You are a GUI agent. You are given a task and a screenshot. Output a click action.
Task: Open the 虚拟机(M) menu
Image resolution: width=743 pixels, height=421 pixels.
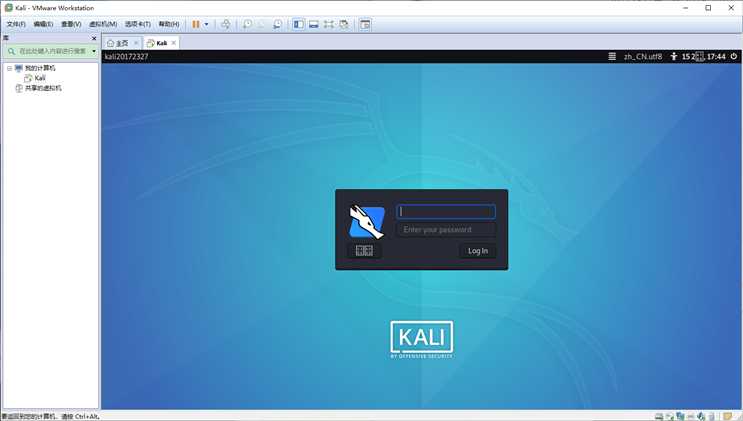coord(103,24)
